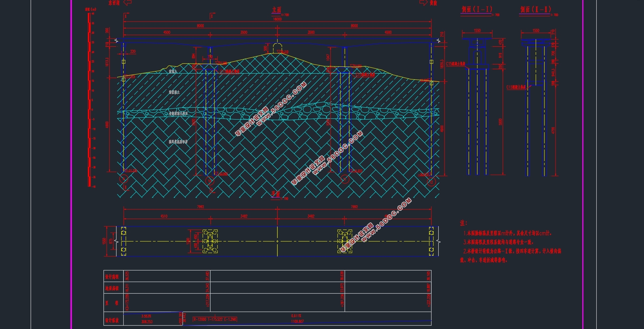Screen dimensions: 644x329
Task: Select design elevation value 38.638
Action: click(342, 276)
